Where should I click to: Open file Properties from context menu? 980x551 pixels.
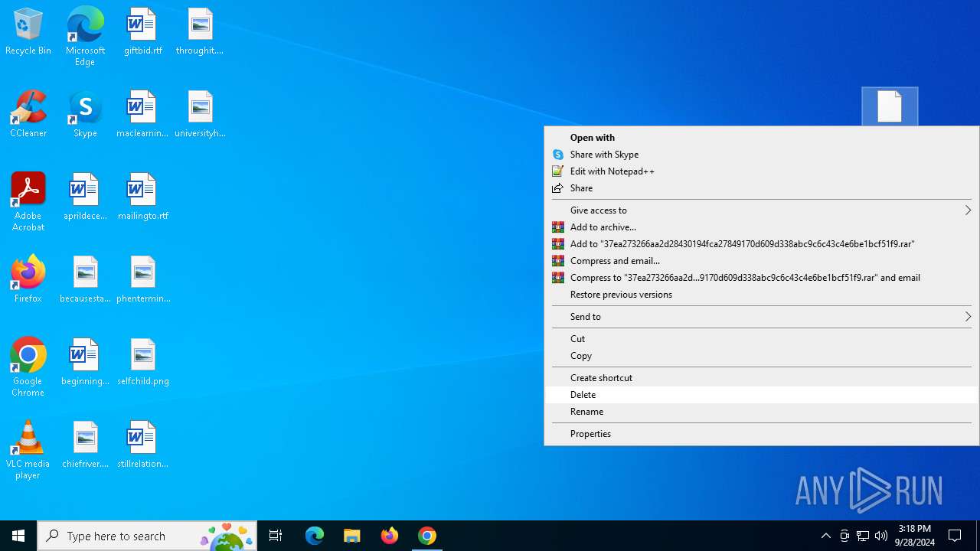(x=762, y=434)
